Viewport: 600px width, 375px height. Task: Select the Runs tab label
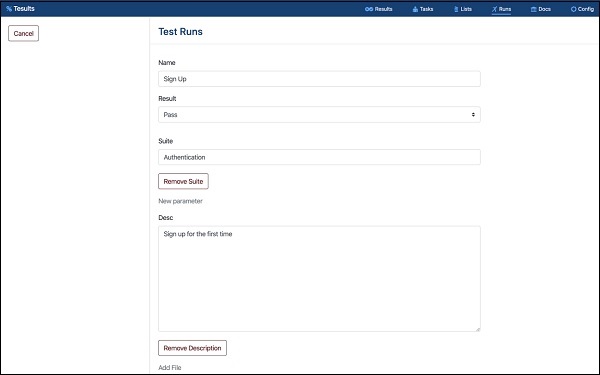point(505,9)
